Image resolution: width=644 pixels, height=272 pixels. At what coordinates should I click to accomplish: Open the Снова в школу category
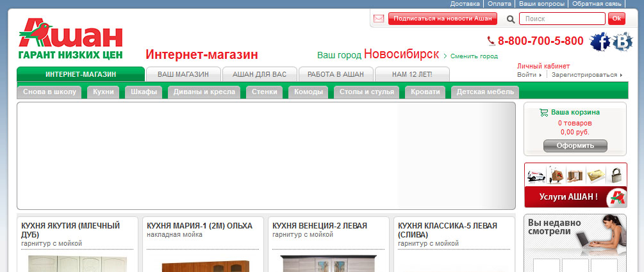click(x=50, y=92)
